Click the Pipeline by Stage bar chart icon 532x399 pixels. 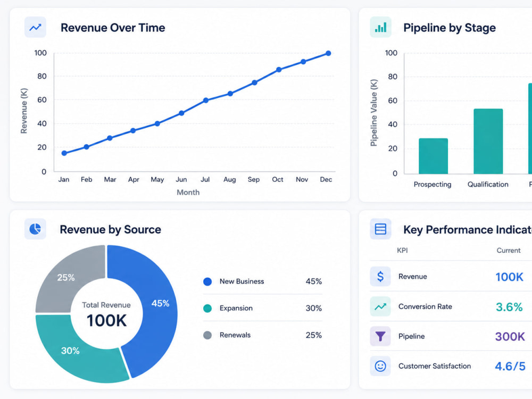pyautogui.click(x=380, y=27)
